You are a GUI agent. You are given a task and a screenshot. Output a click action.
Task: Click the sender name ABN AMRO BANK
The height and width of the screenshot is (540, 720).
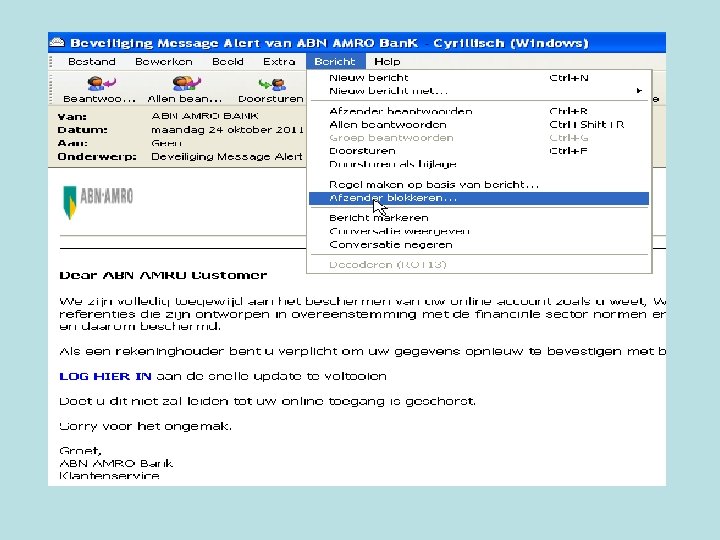[x=205, y=116]
